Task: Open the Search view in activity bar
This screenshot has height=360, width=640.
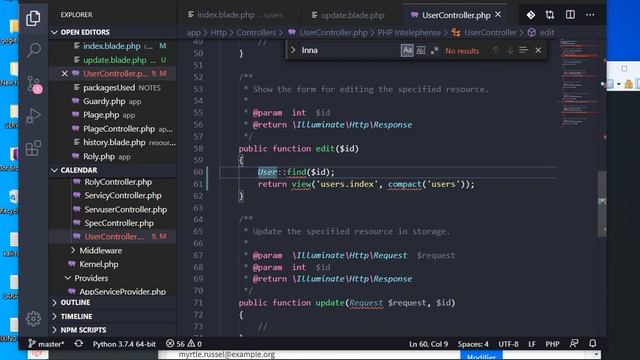Action: tap(33, 50)
